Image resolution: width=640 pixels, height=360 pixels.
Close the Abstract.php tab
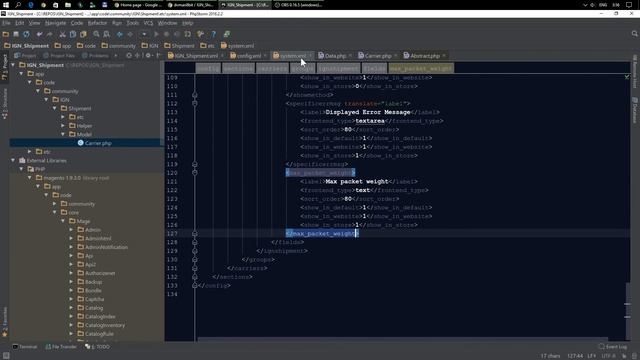[x=444, y=56]
